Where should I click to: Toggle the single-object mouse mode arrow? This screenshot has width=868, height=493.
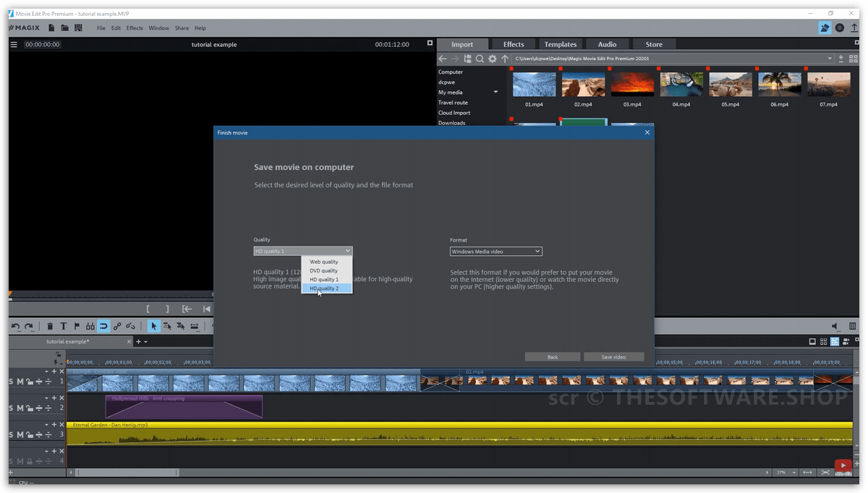pyautogui.click(x=153, y=327)
